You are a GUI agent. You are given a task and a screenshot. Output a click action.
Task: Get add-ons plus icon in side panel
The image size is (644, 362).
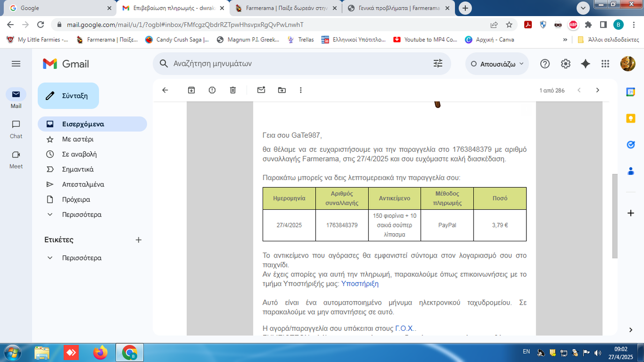pyautogui.click(x=630, y=213)
